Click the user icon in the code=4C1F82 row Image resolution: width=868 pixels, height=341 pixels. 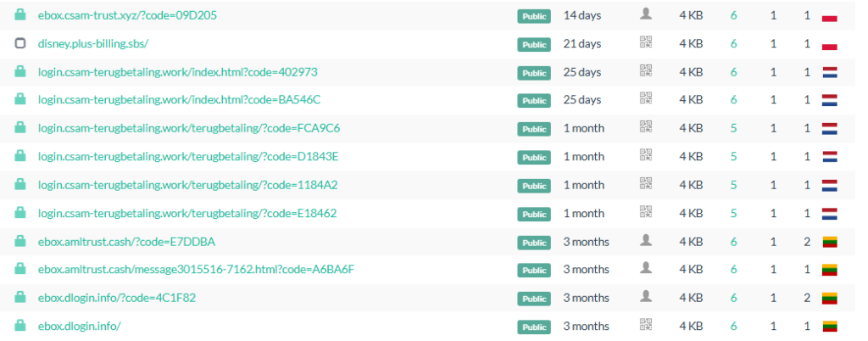[x=646, y=297]
